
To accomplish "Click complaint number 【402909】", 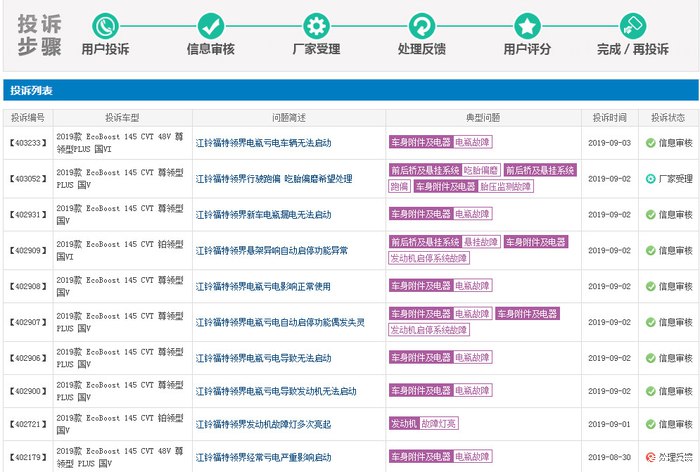I will [28, 251].
